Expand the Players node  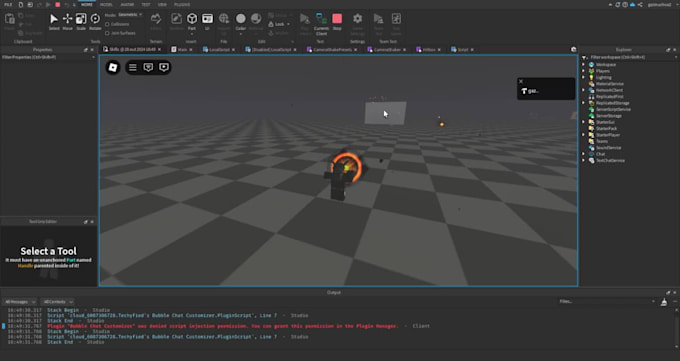pyautogui.click(x=583, y=71)
